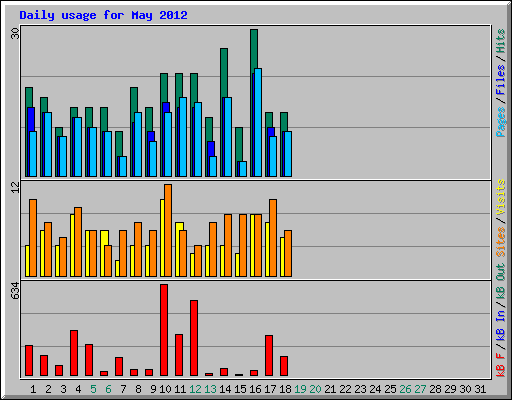Click the middle chart's axis value 12
Screen dimensions: 512x400
pyautogui.click(x=15, y=187)
